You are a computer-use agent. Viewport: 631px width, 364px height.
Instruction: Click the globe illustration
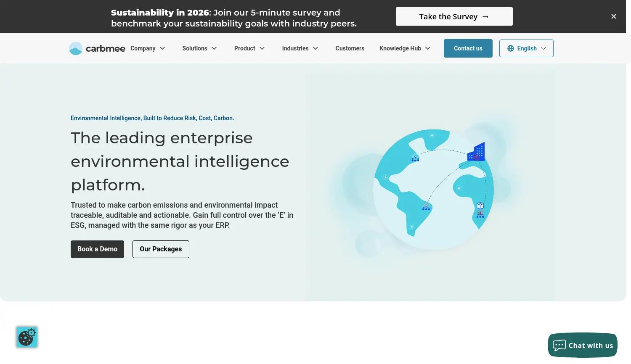pyautogui.click(x=433, y=189)
